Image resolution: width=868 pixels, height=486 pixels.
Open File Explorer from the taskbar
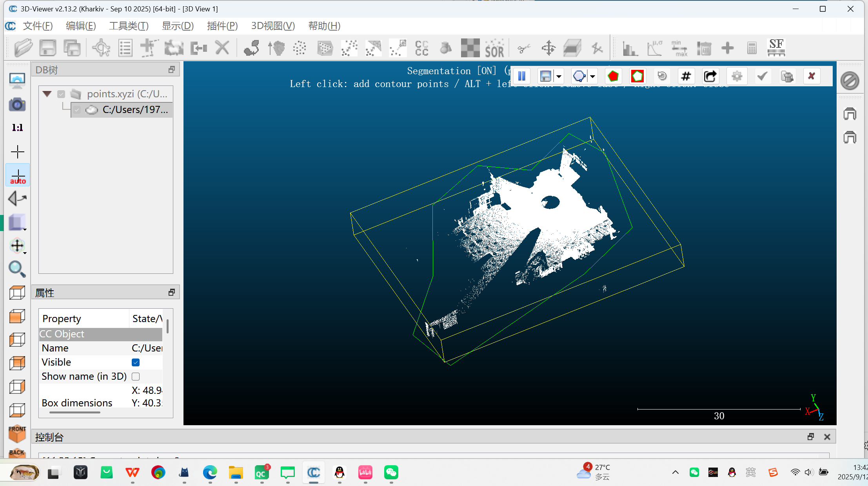coord(236,472)
